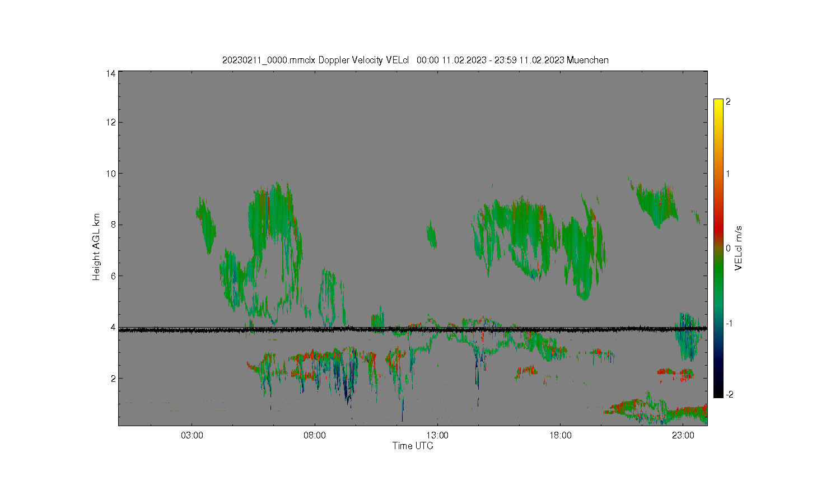Viewport: 840px width, 504px height.
Task: Click the 14 km height tick label
Action: pos(111,73)
